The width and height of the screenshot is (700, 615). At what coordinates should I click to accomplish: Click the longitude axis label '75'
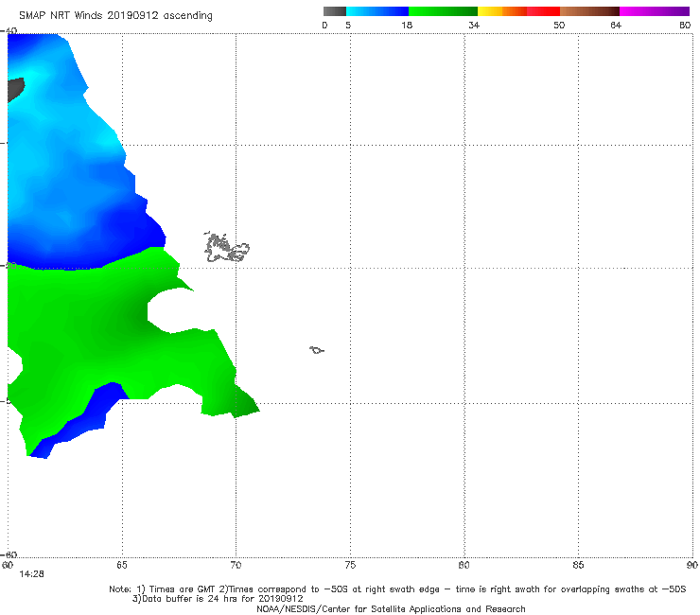[350, 566]
